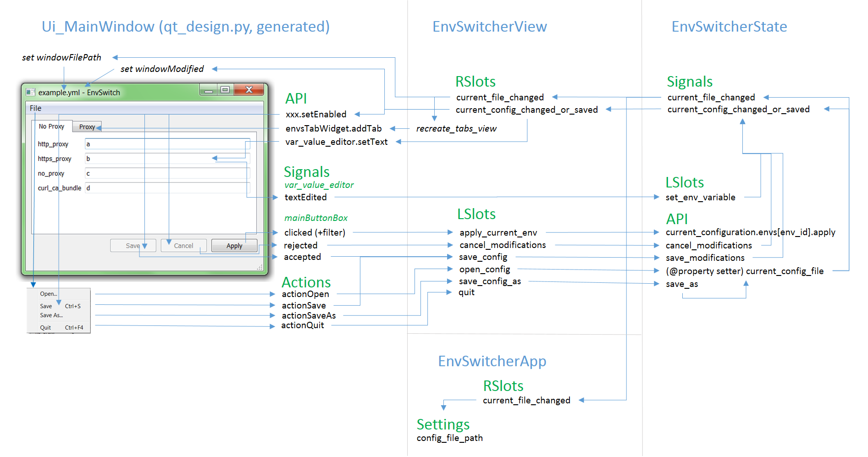The image size is (868, 457).
Task: Click the 'actionSaveAs' text
Action: [309, 315]
